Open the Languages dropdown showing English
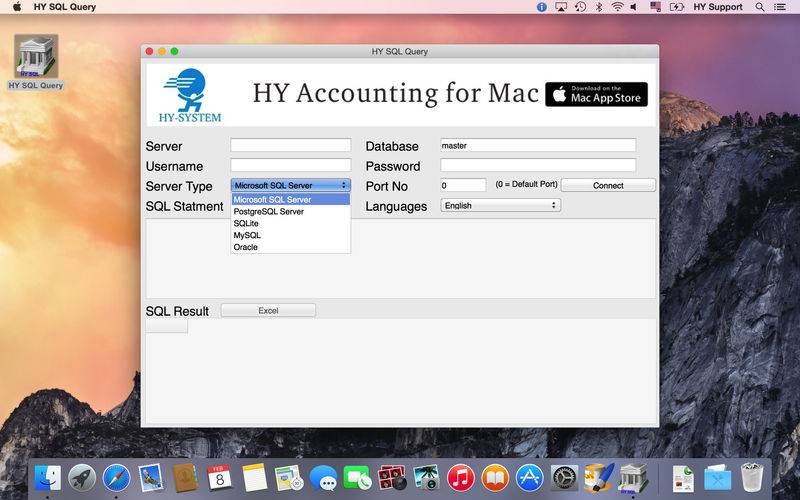The width and height of the screenshot is (800, 500). point(501,205)
